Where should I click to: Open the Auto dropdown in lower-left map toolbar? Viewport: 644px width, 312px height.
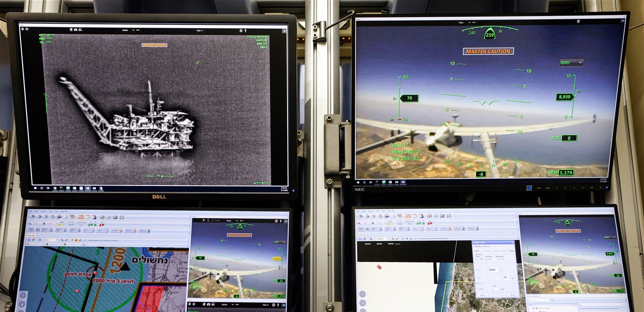[51, 240]
